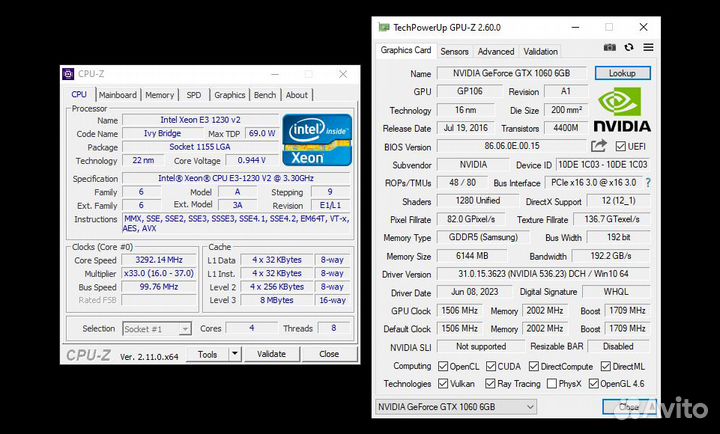The height and width of the screenshot is (434, 720).
Task: Switch to the Bench tab in CPU-Z
Action: 265,95
